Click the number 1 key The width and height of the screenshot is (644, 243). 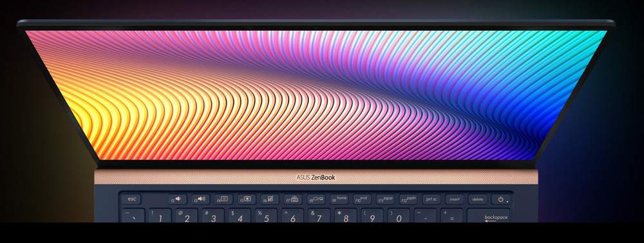point(160,215)
